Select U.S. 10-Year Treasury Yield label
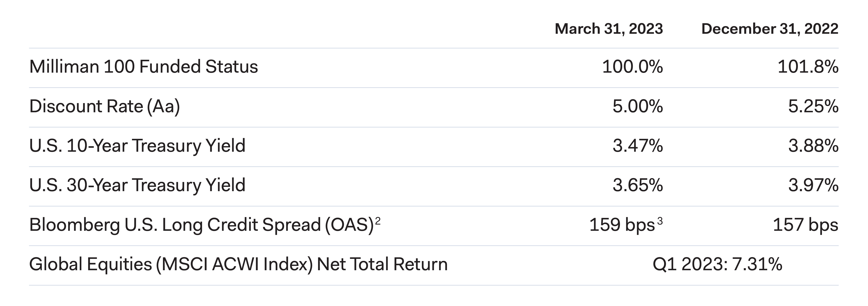 coord(137,146)
